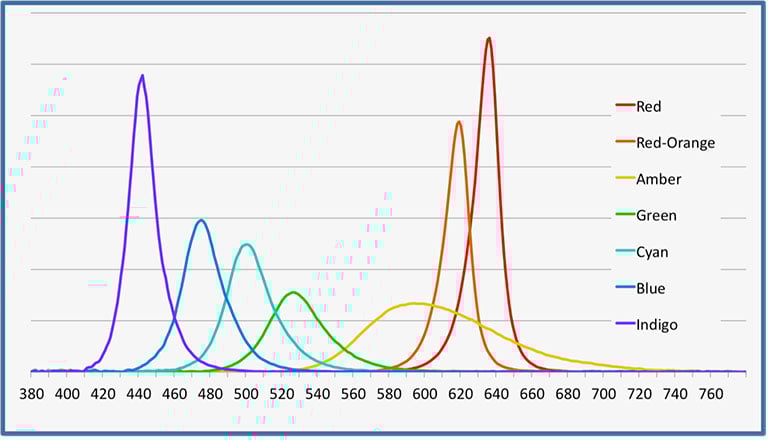The height and width of the screenshot is (440, 770).
Task: Click the peak of the green curve
Action: pos(293,293)
